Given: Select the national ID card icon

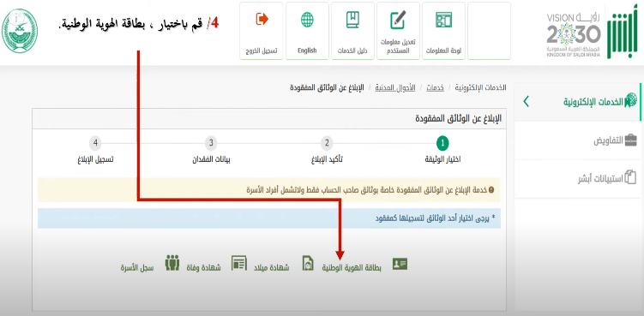Looking at the screenshot, I should point(400,264).
